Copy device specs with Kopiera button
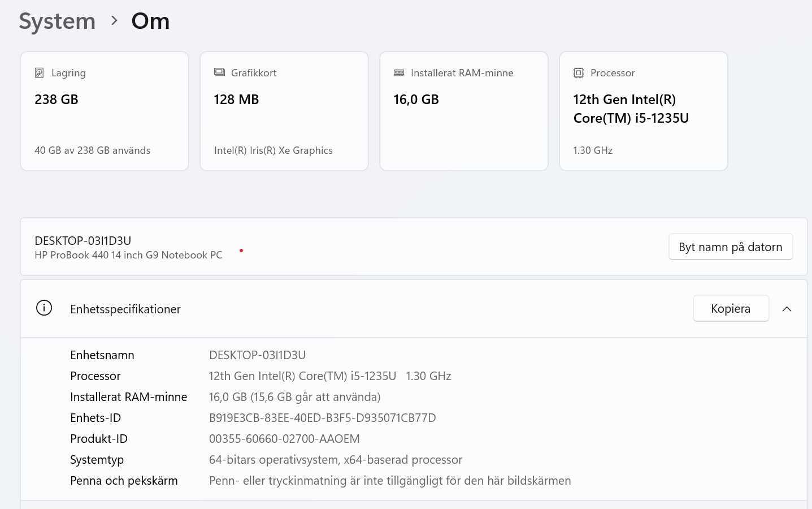 [731, 309]
